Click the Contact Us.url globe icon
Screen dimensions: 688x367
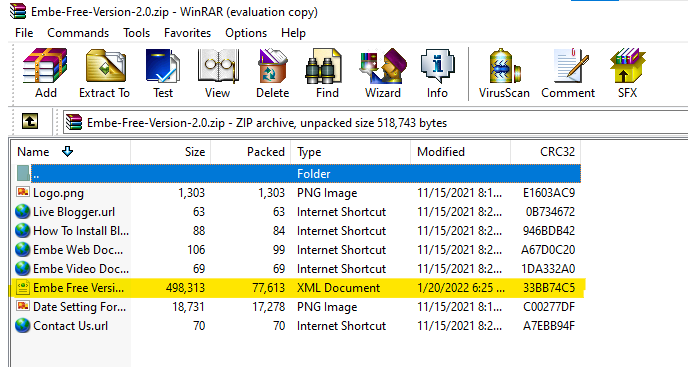coord(22,326)
